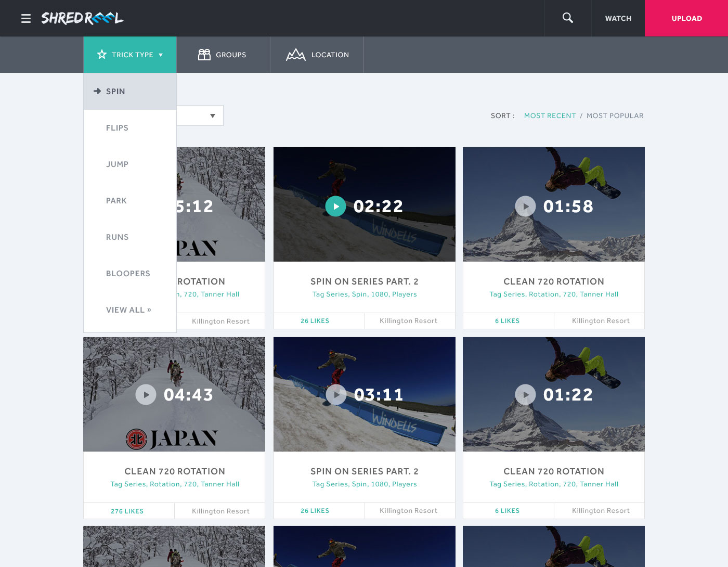Screen dimensions: 728x567
Task: Select Flips from trick type menu
Action: coord(130,127)
